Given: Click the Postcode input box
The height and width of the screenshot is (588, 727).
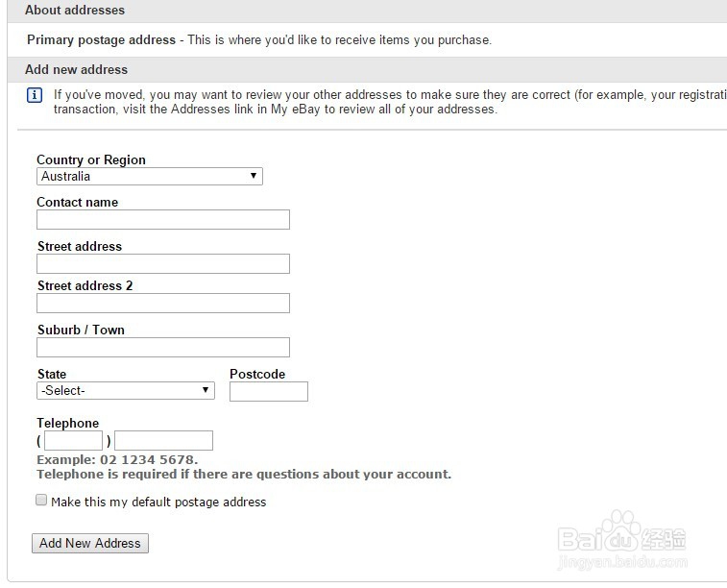Looking at the screenshot, I should pos(268,391).
